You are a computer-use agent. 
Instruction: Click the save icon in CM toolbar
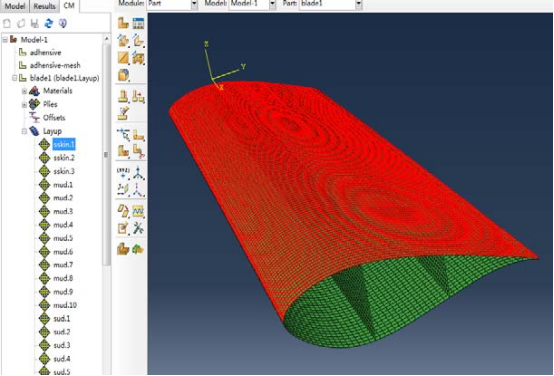point(35,23)
